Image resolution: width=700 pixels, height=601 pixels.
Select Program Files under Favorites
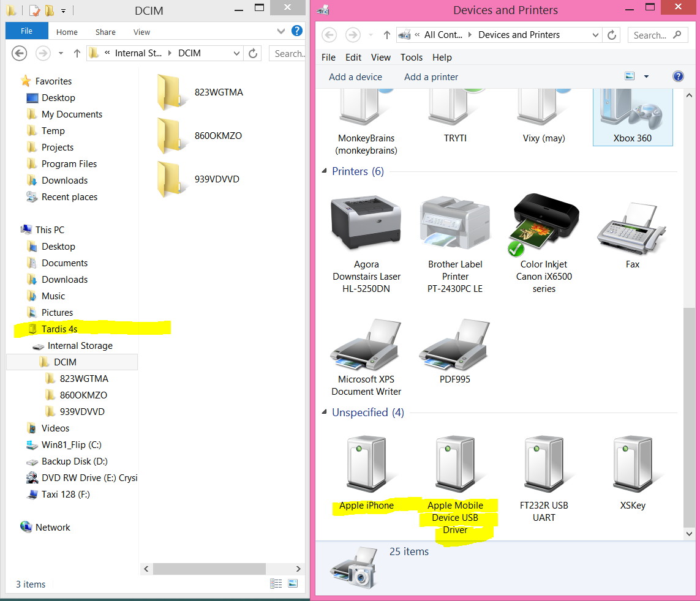pos(69,164)
